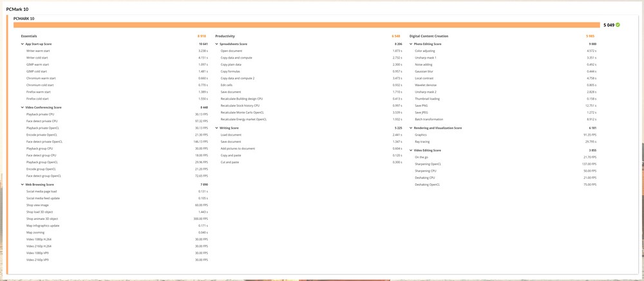Collapse the Video Conferencing Score section
Image resolution: width=644 pixels, height=281 pixels.
click(x=23, y=107)
